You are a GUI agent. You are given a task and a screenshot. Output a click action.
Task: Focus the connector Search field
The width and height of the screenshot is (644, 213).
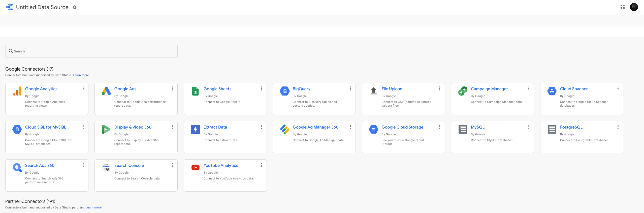point(91,51)
